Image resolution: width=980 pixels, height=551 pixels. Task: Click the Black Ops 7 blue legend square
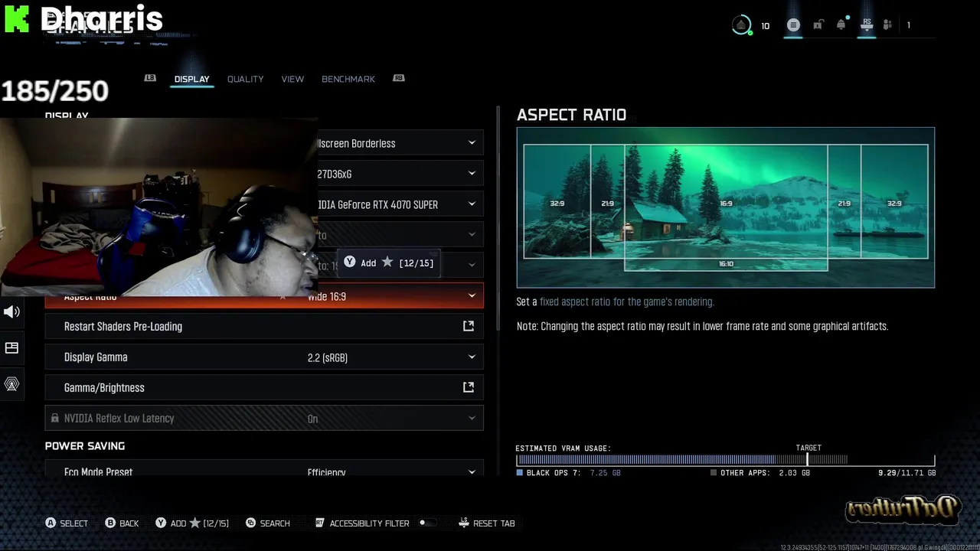[520, 473]
